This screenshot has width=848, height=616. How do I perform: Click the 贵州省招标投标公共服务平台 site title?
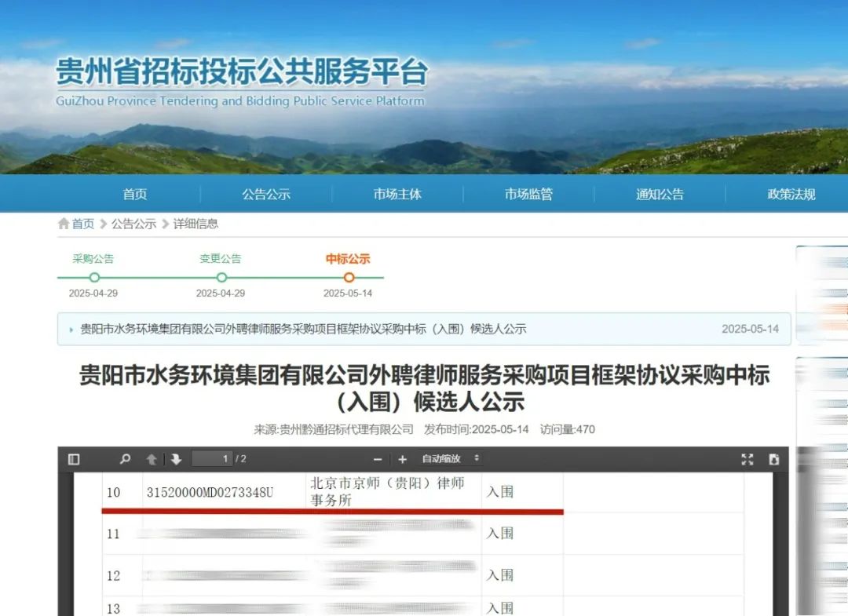(x=242, y=71)
